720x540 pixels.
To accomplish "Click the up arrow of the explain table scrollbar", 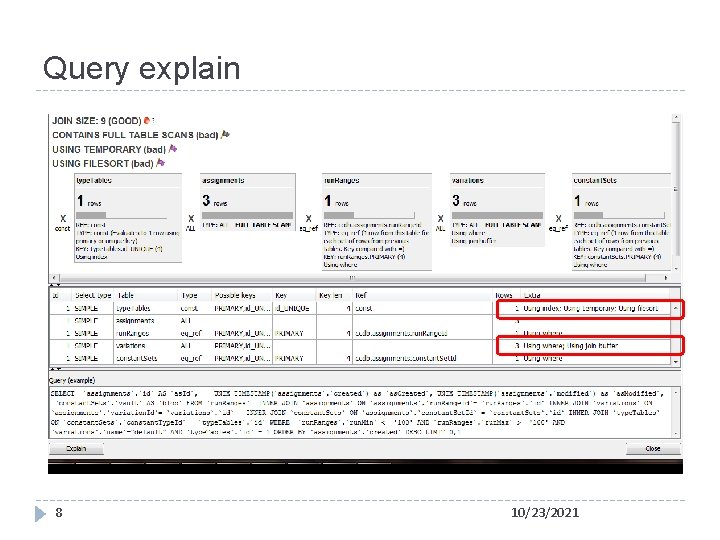I will pos(676,308).
